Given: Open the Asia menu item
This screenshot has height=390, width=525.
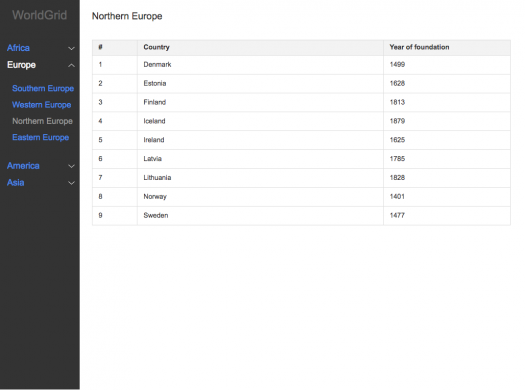Looking at the screenshot, I should pos(15,182).
